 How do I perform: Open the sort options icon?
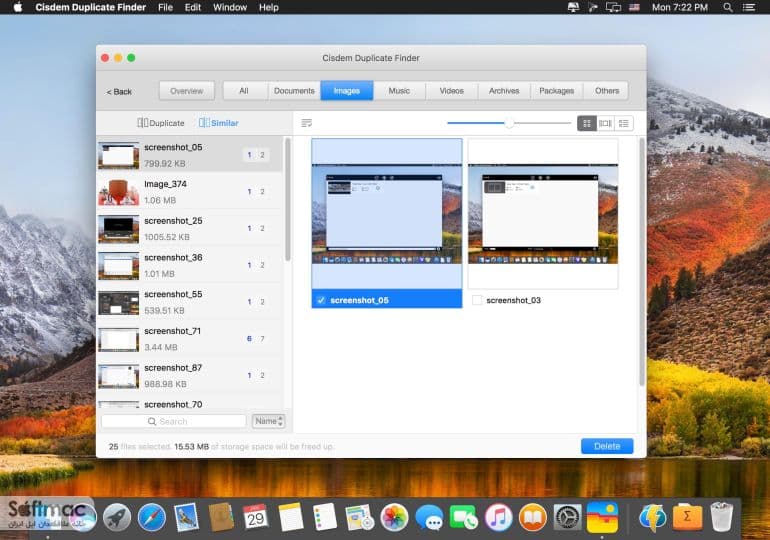point(306,123)
